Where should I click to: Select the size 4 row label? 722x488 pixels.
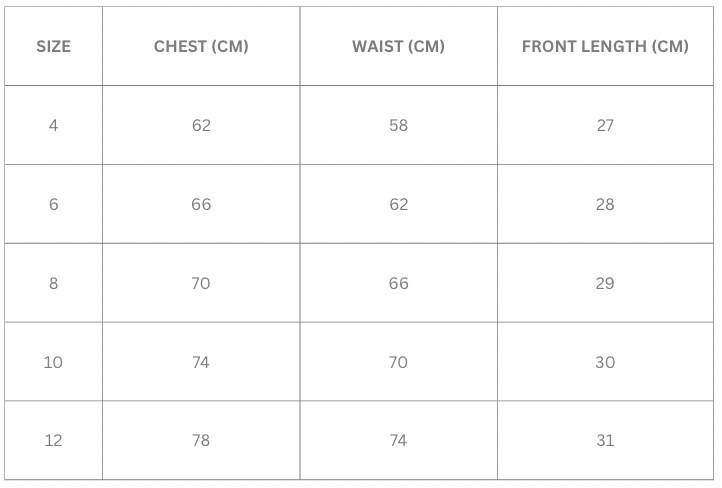53,125
